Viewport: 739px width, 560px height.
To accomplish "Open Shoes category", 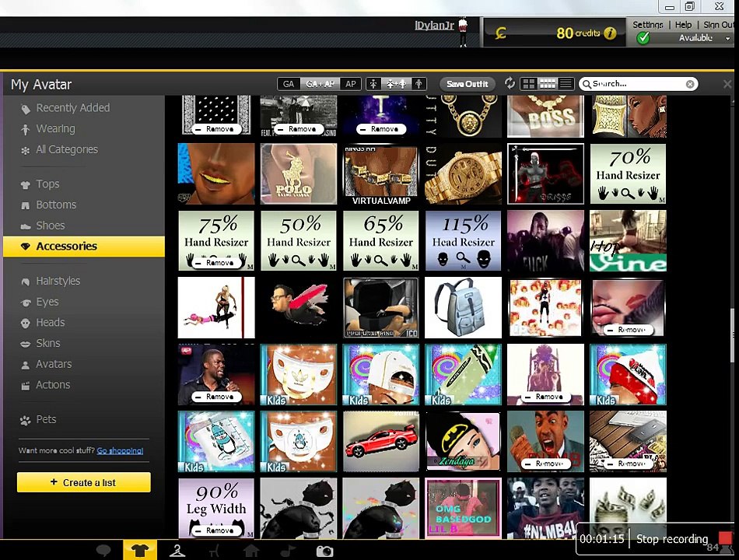I will click(x=50, y=226).
